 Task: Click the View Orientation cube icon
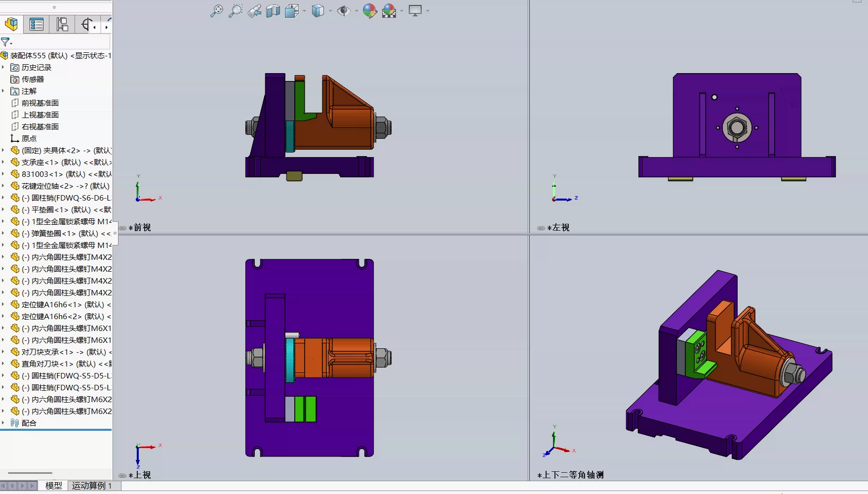tap(292, 11)
